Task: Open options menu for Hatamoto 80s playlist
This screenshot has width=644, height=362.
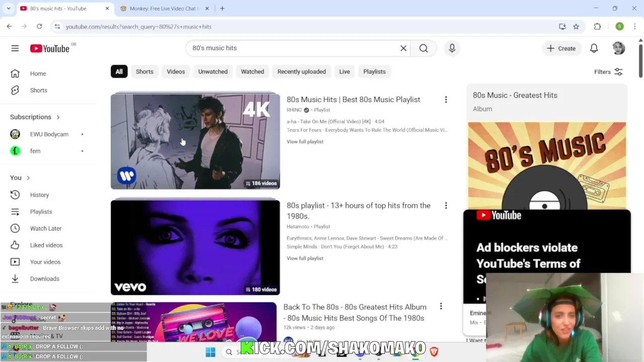Action: click(446, 206)
